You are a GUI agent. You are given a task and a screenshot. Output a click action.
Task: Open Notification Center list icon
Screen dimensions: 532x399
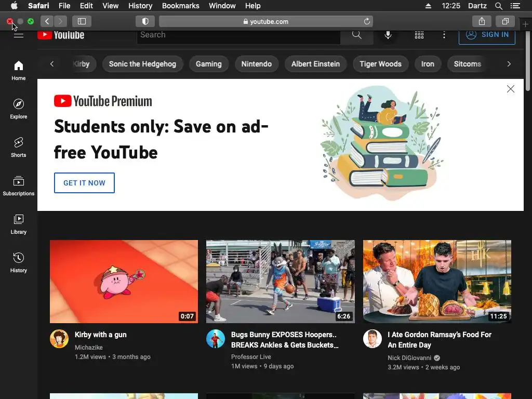(515, 6)
